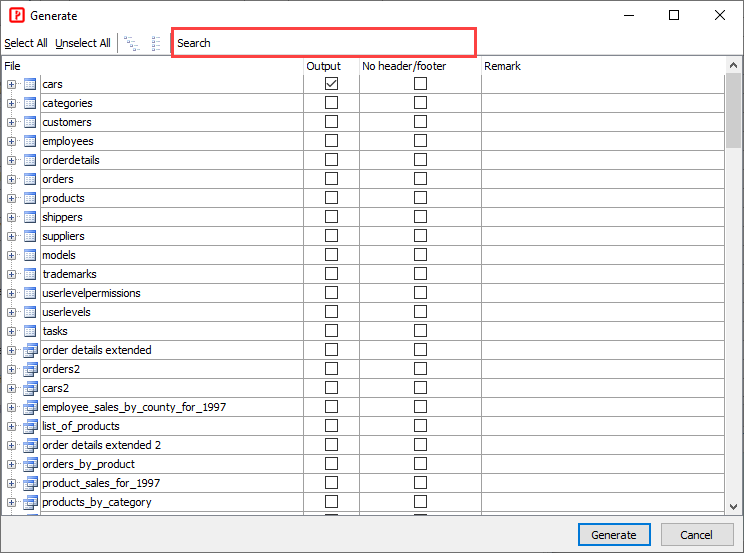Enable Output for the customers table

pyautogui.click(x=331, y=122)
